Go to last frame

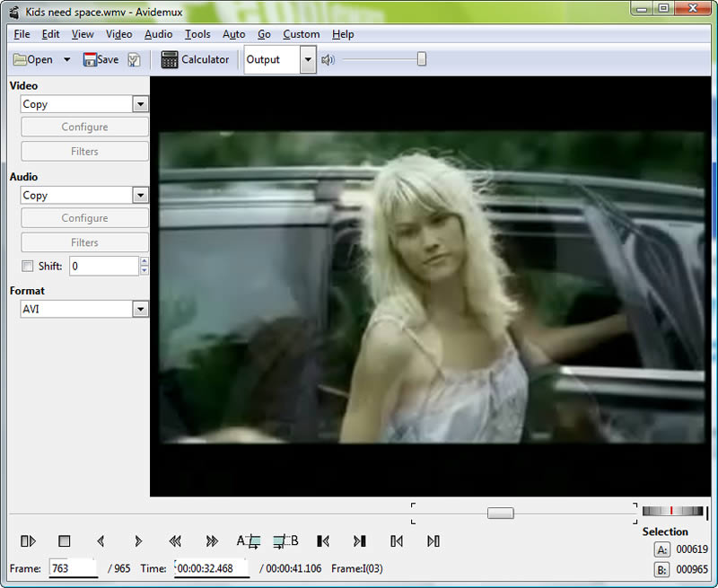[433, 541]
